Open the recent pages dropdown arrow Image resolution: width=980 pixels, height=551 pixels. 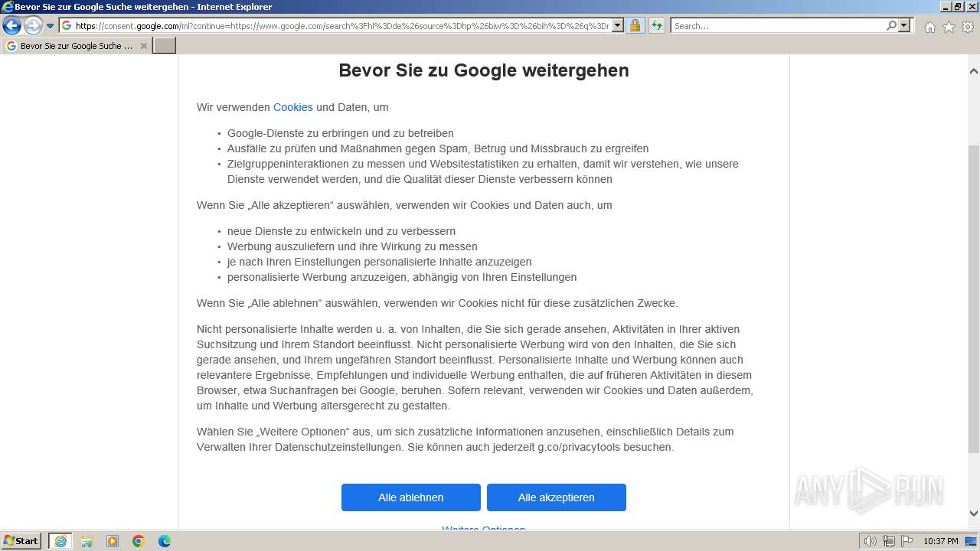click(51, 26)
